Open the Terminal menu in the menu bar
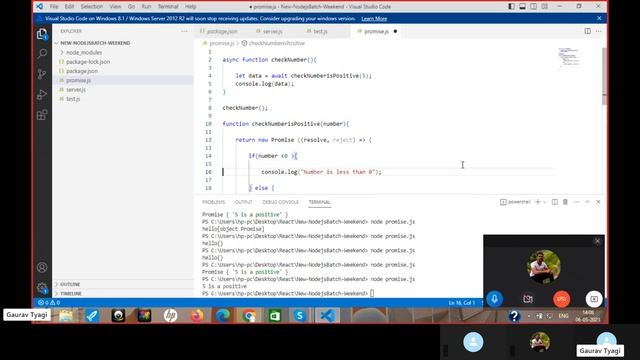 point(168,7)
